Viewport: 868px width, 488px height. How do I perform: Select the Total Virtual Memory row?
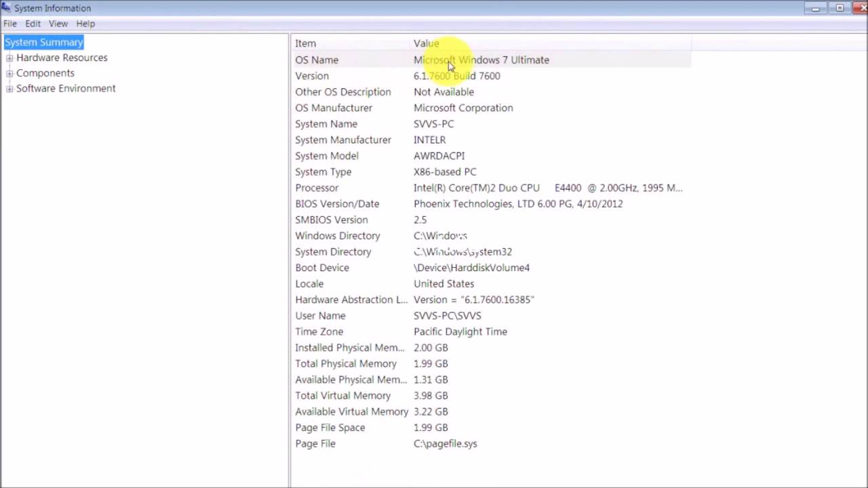tap(492, 396)
